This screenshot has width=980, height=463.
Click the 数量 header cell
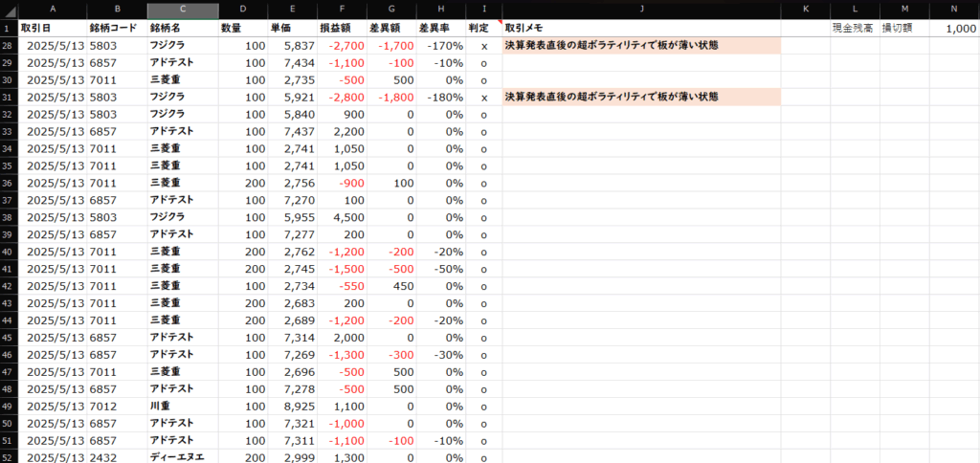pyautogui.click(x=243, y=28)
